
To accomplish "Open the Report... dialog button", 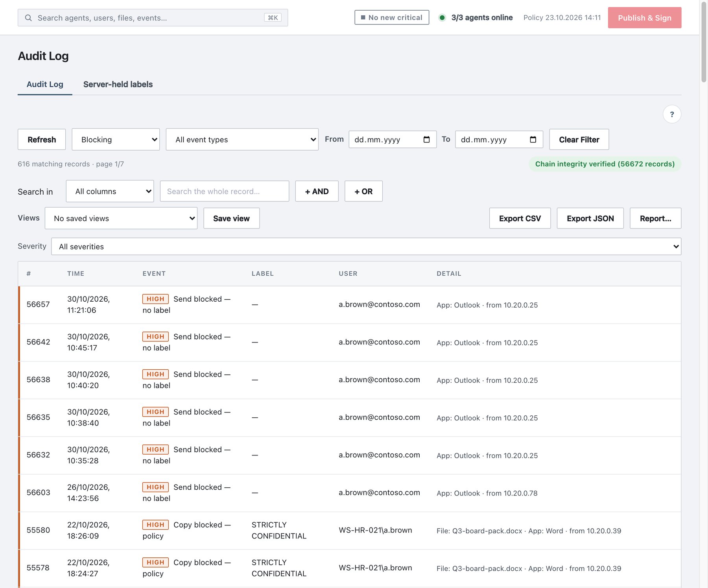I will point(656,218).
